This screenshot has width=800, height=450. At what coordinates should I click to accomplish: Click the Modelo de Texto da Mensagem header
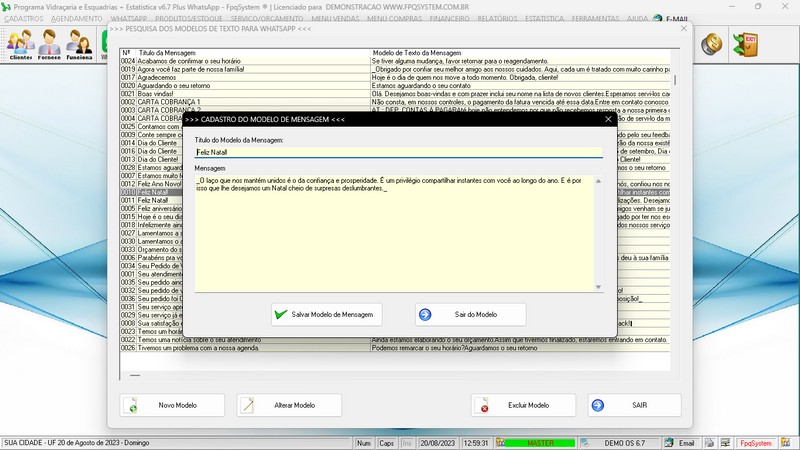[x=416, y=53]
